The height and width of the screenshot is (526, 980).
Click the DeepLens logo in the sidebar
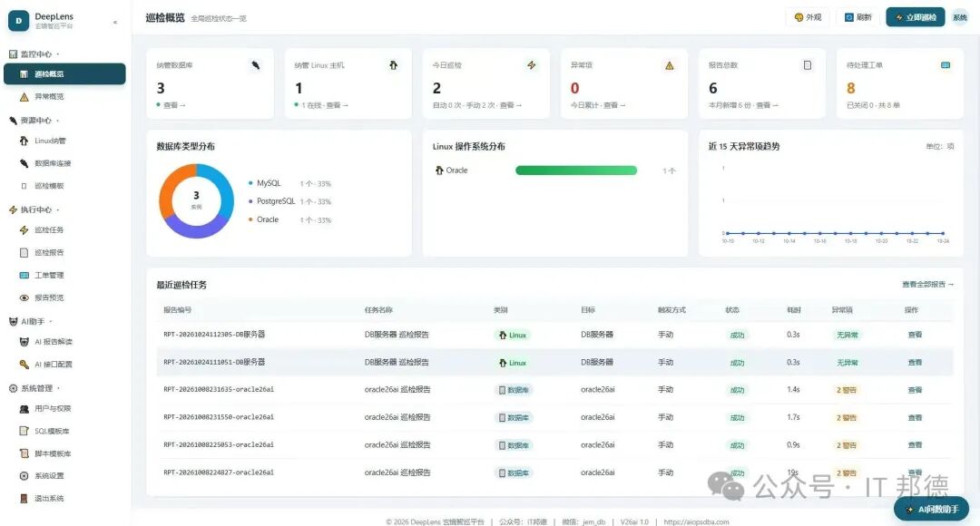19,21
